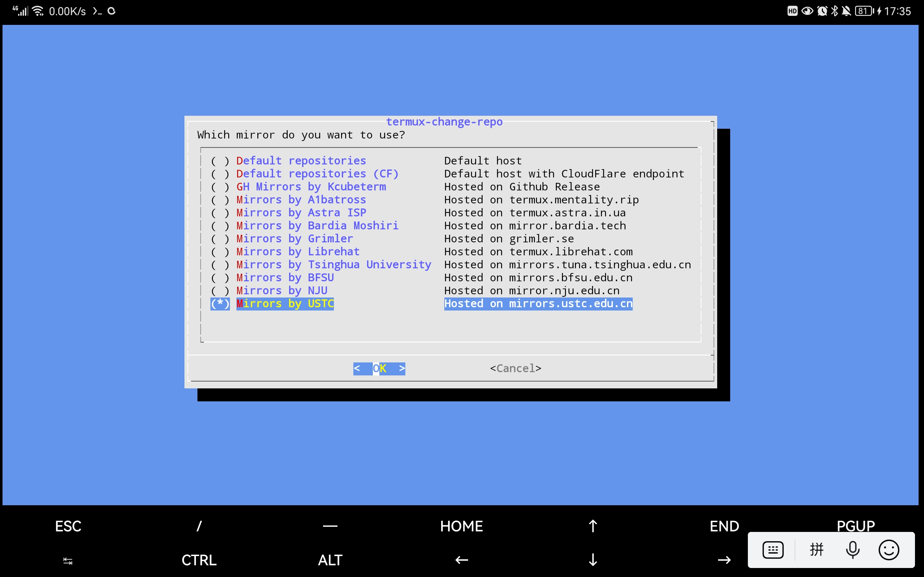Tap the down arrow key

click(x=593, y=560)
